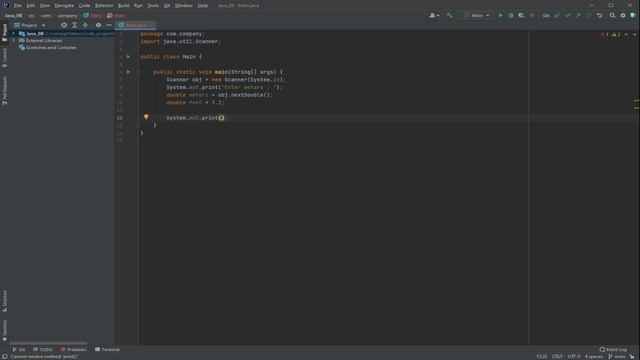
Task: Click the main method breadcrumb
Action: 116,16
